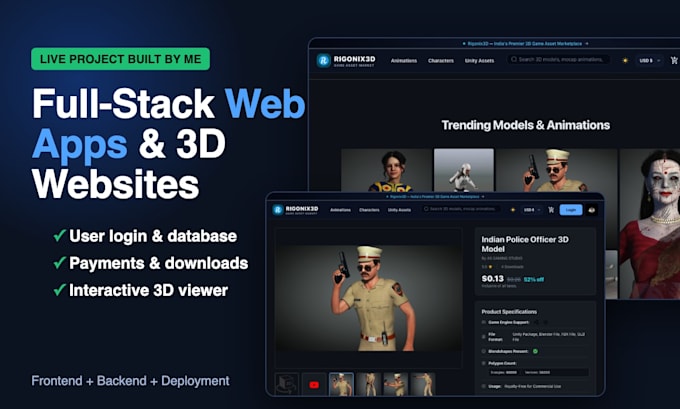Click the green Blendshapes Present checkmark
Viewport: 680px width, 409px height.
click(536, 351)
